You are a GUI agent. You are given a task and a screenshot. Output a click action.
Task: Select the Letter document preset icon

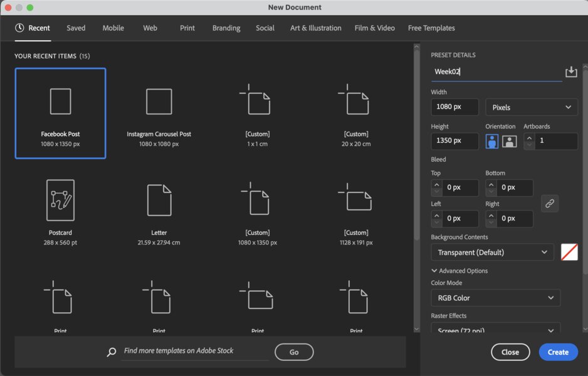click(159, 201)
